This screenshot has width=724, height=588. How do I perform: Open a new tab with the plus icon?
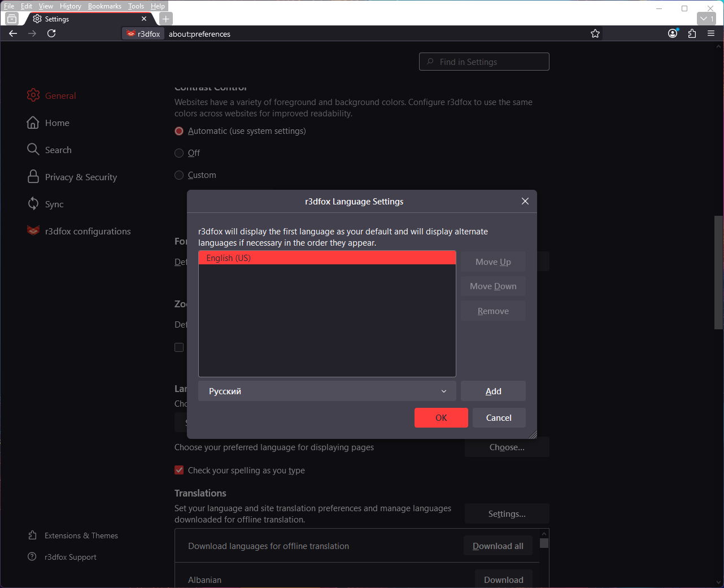[165, 19]
